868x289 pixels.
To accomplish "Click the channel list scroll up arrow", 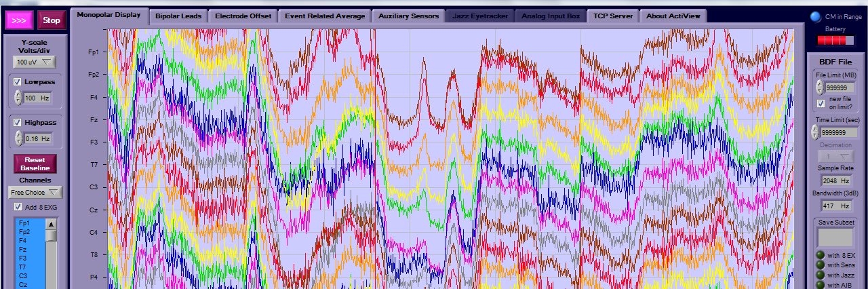I will (51, 224).
